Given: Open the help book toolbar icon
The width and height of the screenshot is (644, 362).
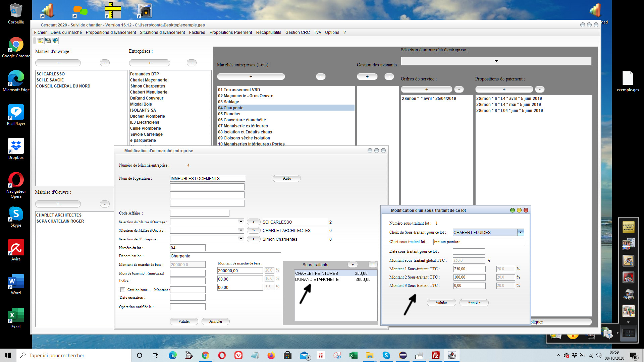Looking at the screenshot, I should click(x=55, y=41).
